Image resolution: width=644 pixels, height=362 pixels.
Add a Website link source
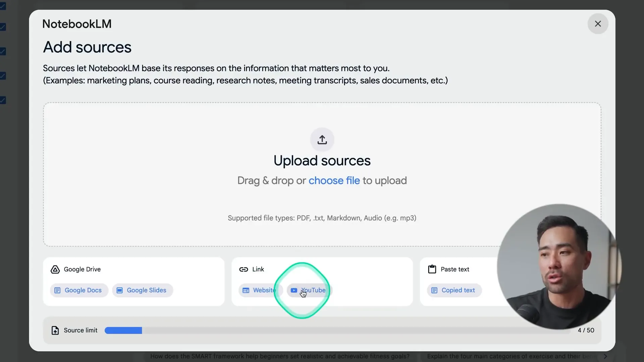pyautogui.click(x=261, y=290)
